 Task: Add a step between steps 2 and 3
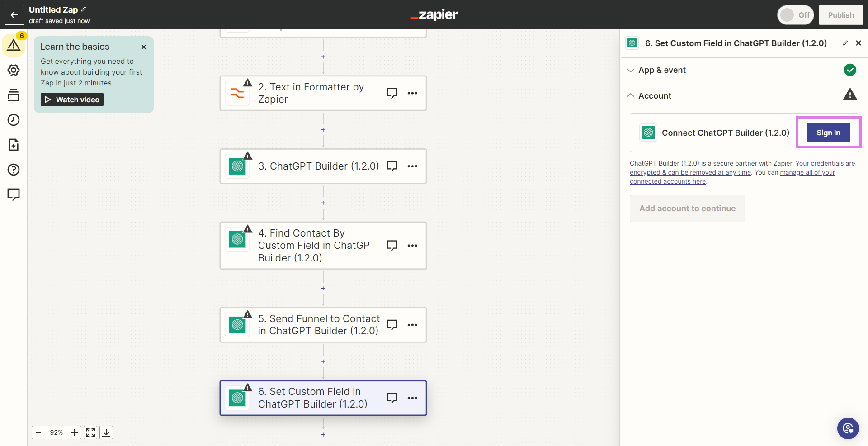coord(323,130)
